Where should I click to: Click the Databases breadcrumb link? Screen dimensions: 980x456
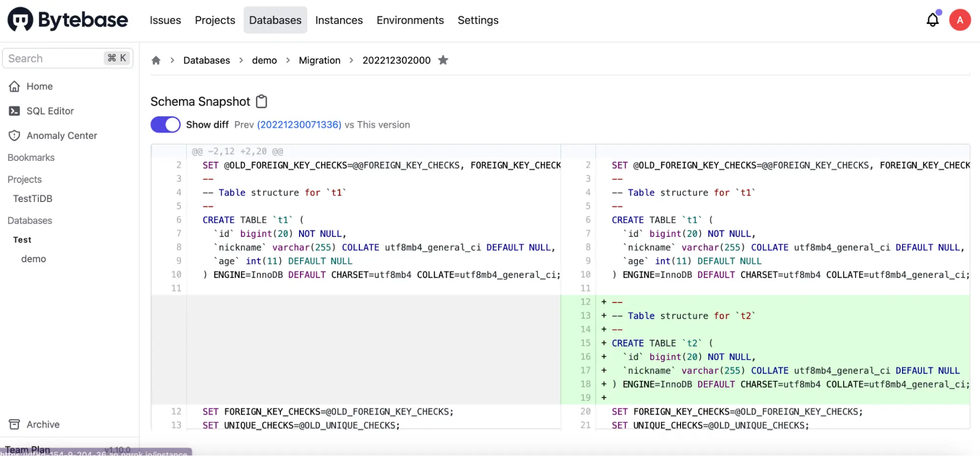206,60
